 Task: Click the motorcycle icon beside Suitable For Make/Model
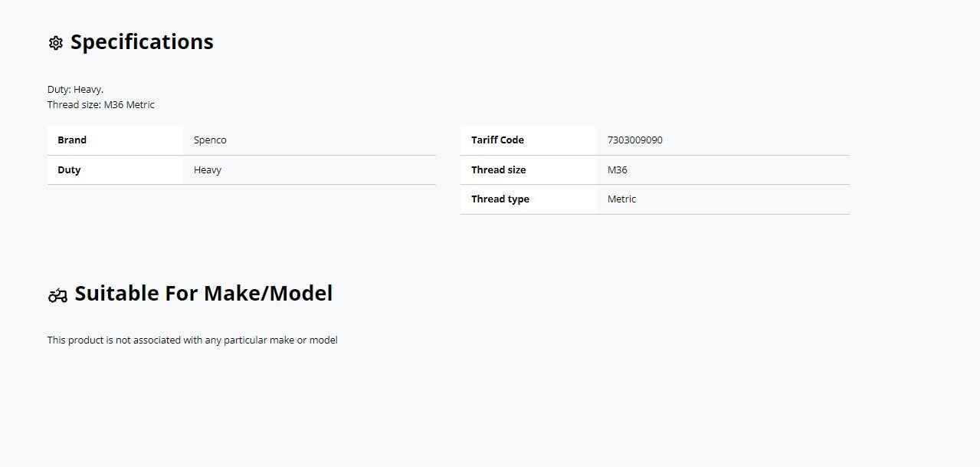pos(57,295)
